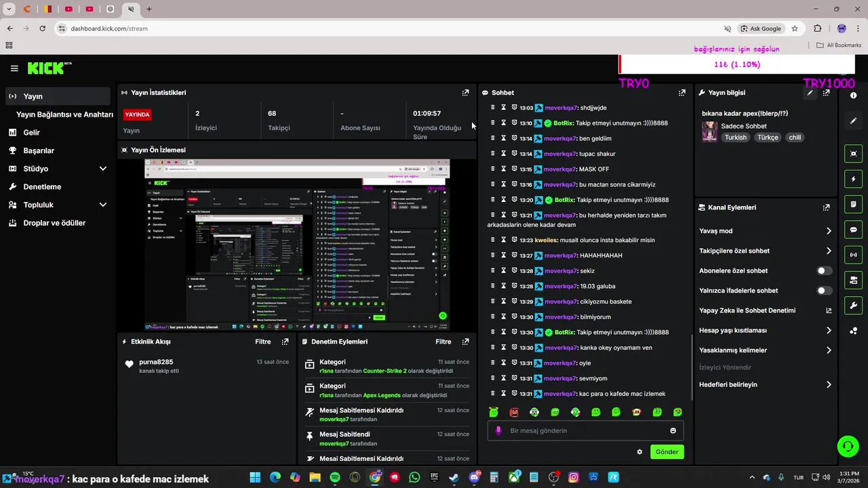Open the green headset support button

(x=848, y=446)
